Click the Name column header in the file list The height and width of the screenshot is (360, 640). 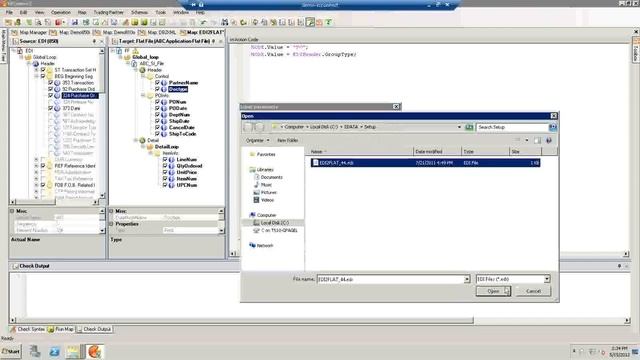pos(361,151)
